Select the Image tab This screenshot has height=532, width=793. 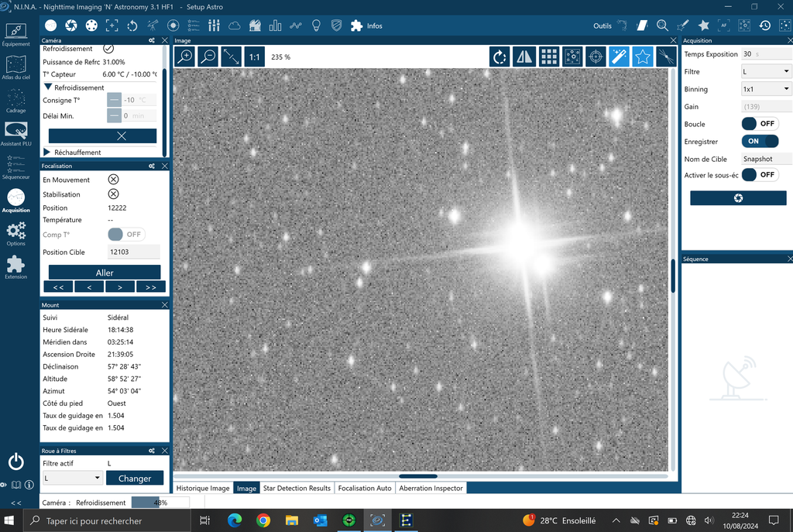[247, 488]
